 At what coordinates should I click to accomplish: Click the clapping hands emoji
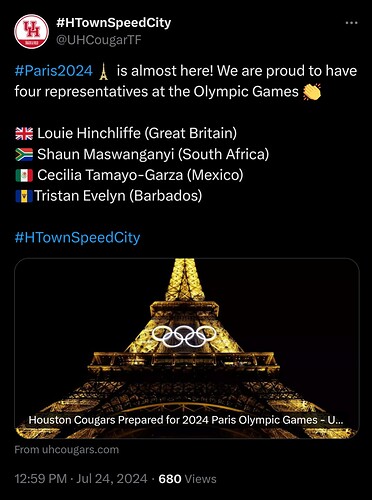312,91
